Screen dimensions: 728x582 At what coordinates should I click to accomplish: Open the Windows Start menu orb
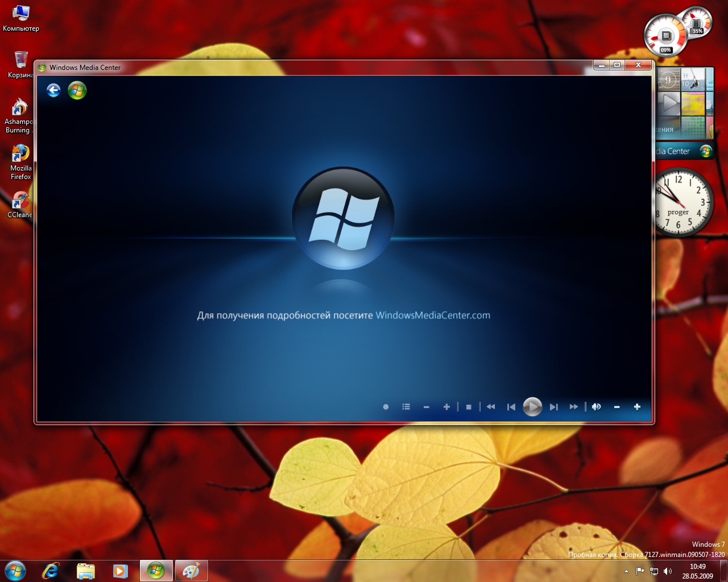15,571
